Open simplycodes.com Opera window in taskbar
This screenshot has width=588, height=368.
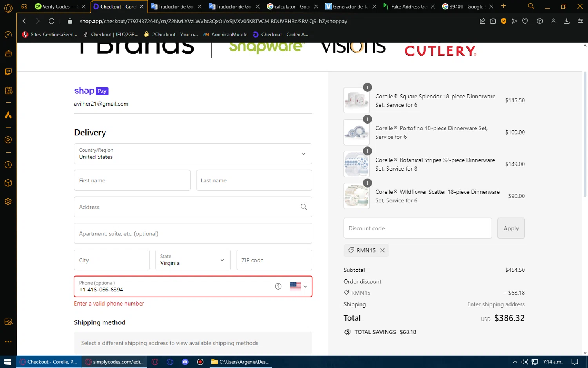tap(114, 362)
